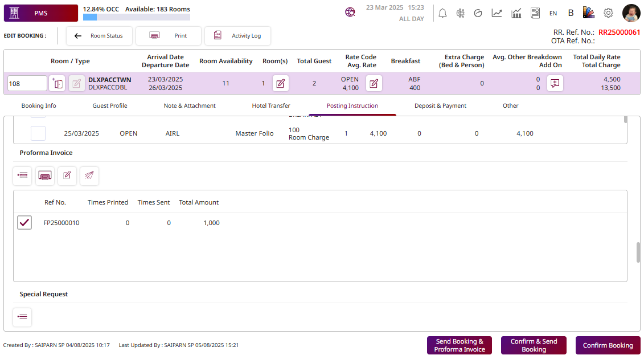The height and width of the screenshot is (359, 644).
Task: Click the occupancy progress bar
Action: click(137, 18)
